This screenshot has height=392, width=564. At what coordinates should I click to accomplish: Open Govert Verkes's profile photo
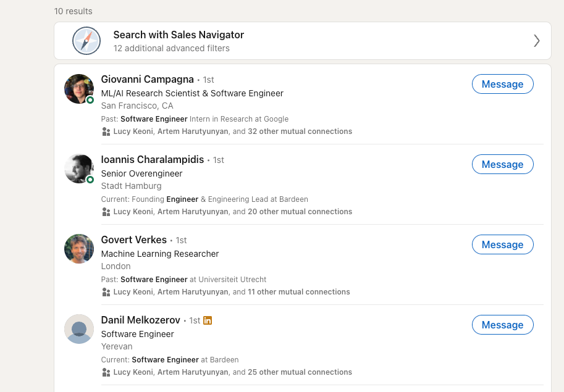tap(79, 249)
